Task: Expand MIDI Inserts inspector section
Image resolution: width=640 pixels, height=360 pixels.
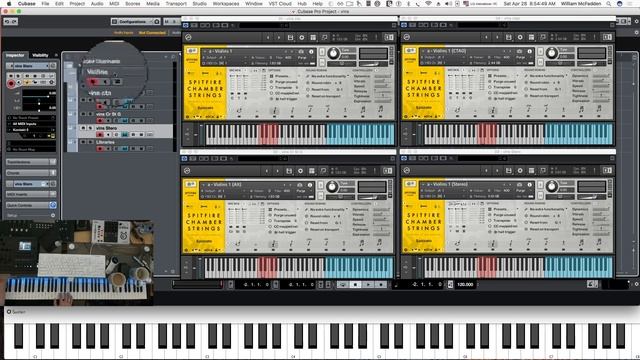Action: tap(31, 194)
